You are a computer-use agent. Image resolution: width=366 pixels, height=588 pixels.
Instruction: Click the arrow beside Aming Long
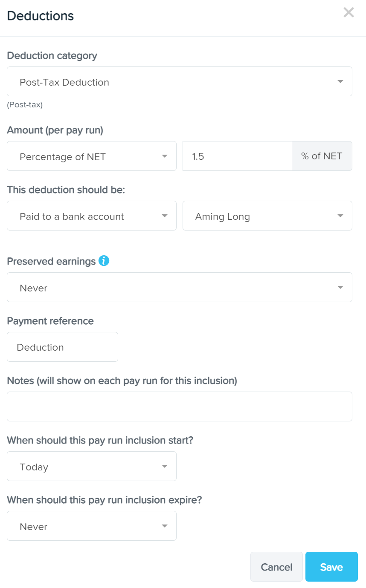point(340,216)
